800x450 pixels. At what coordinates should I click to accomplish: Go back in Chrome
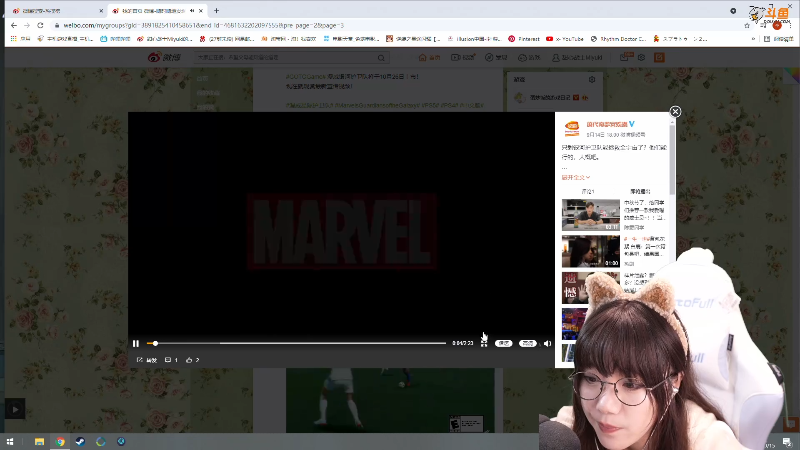coord(14,25)
